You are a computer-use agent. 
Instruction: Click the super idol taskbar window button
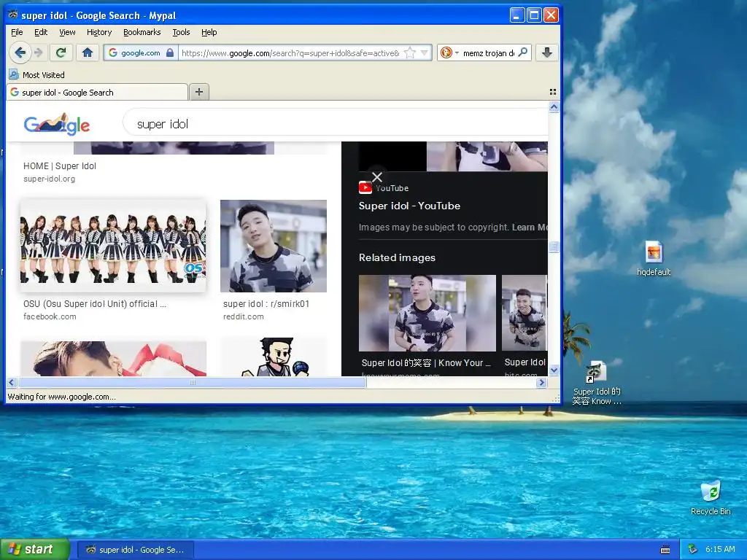(x=135, y=550)
